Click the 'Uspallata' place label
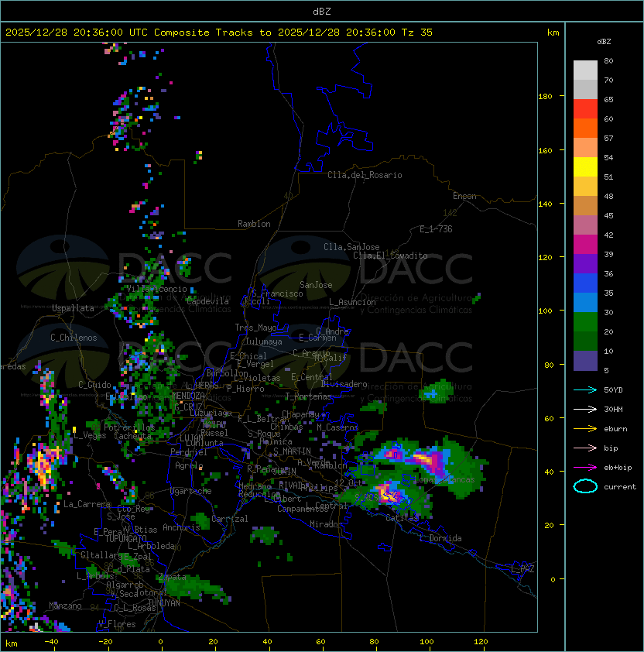The width and height of the screenshot is (644, 652). pyautogui.click(x=73, y=308)
